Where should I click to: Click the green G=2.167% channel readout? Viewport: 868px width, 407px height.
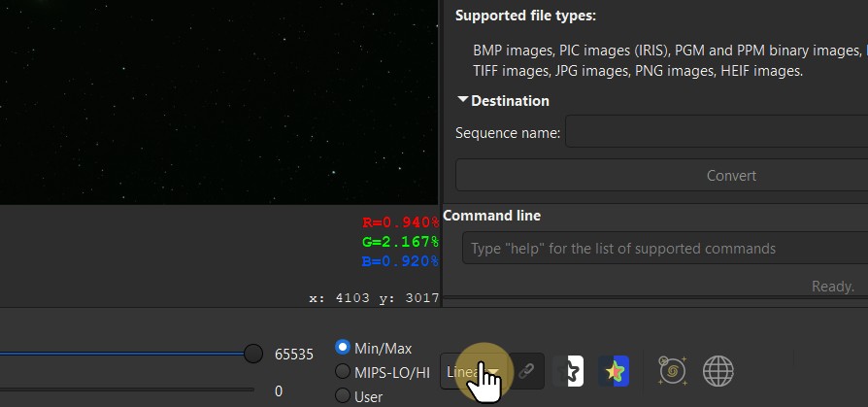400,241
